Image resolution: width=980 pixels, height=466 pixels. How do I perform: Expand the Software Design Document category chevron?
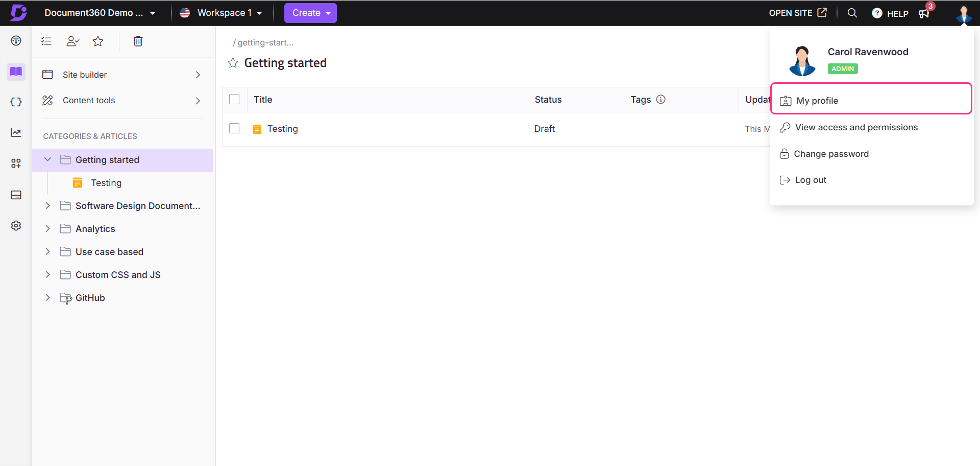click(x=47, y=205)
